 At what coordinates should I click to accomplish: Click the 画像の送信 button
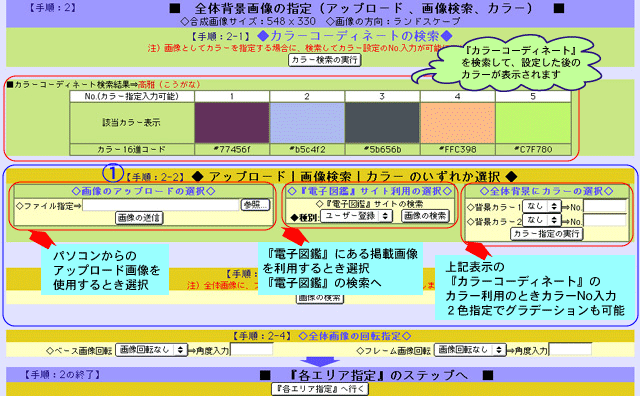[x=139, y=218]
